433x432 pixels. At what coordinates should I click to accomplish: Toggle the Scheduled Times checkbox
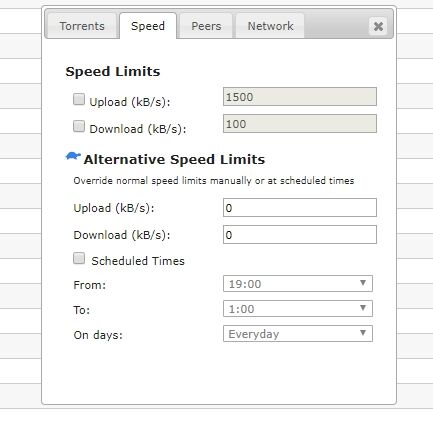coord(79,258)
